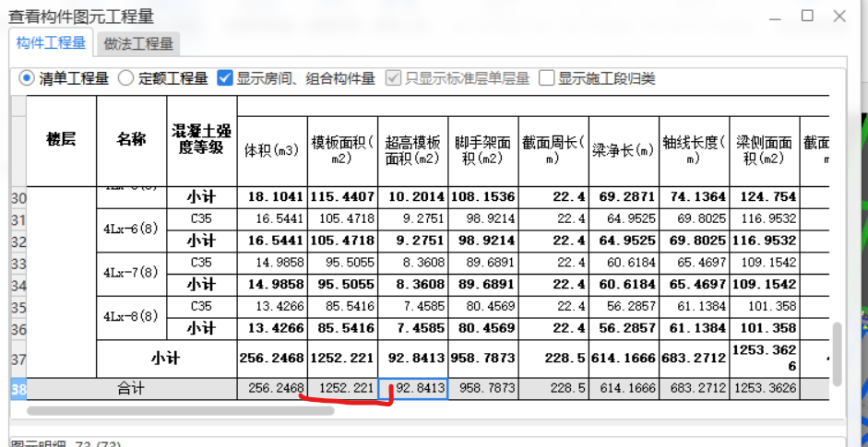
Task: Click cell 98.9214 in row 31
Action: pos(483,219)
